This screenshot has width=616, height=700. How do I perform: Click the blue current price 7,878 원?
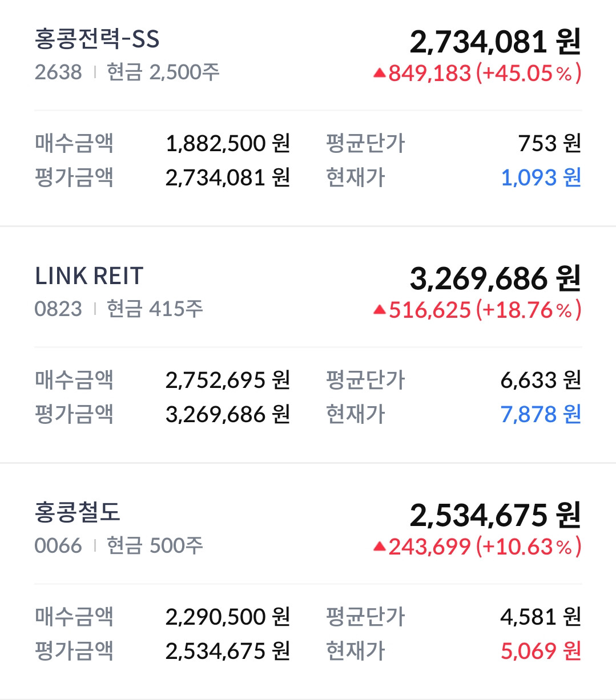(x=541, y=414)
